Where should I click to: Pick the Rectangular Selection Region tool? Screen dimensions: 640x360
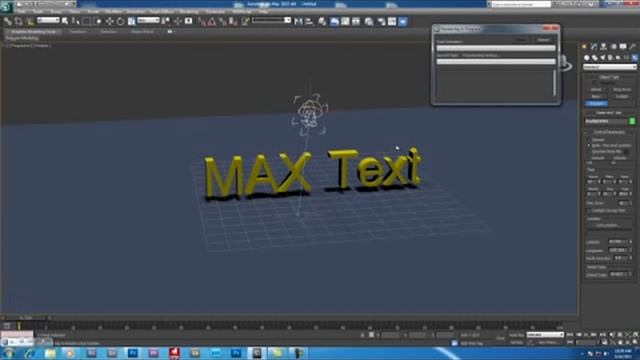coord(87,21)
